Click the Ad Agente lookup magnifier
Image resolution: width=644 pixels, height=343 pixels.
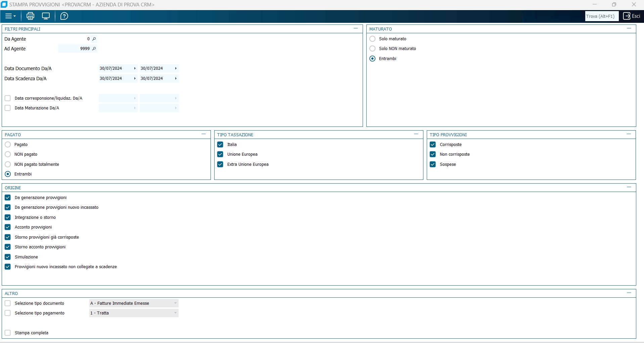(94, 49)
